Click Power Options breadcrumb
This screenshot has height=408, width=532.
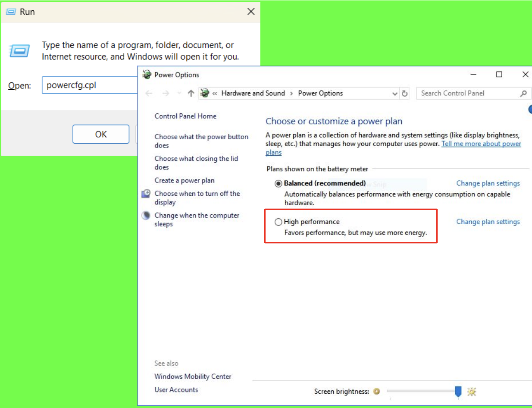coord(320,93)
